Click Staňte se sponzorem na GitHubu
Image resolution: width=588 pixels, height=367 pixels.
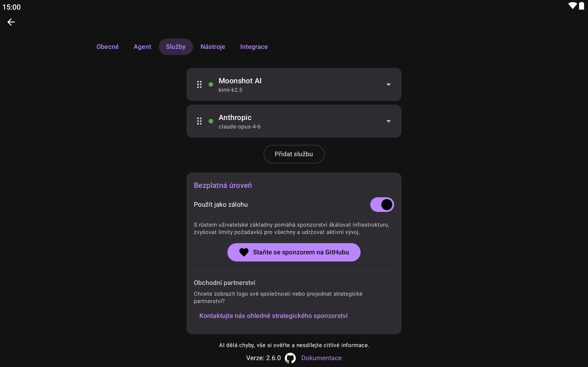(x=294, y=252)
